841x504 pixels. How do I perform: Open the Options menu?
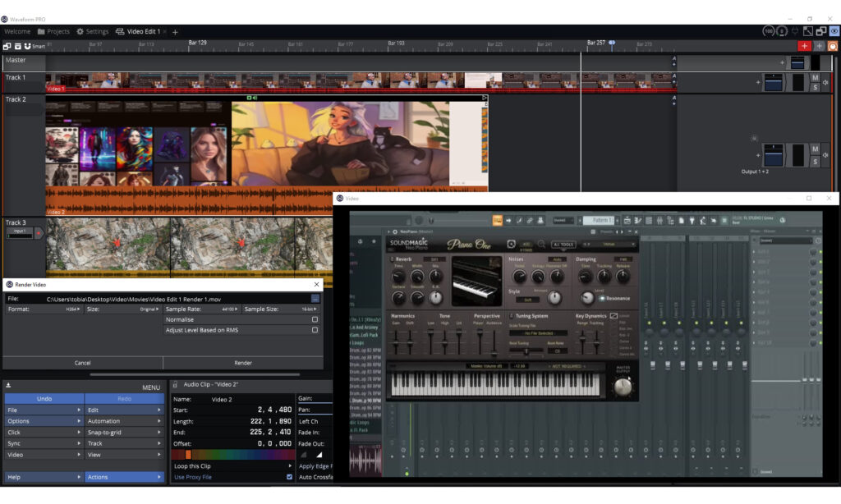44,421
